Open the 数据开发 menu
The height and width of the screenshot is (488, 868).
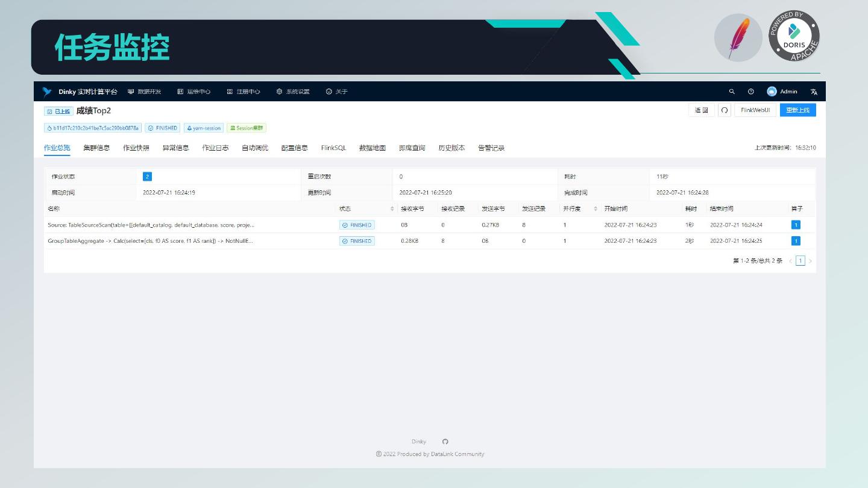point(145,92)
